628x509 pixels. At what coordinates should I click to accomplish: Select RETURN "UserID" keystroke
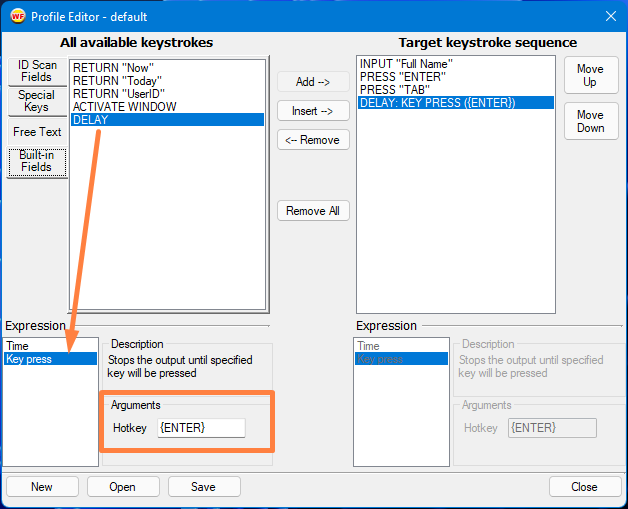(167, 94)
